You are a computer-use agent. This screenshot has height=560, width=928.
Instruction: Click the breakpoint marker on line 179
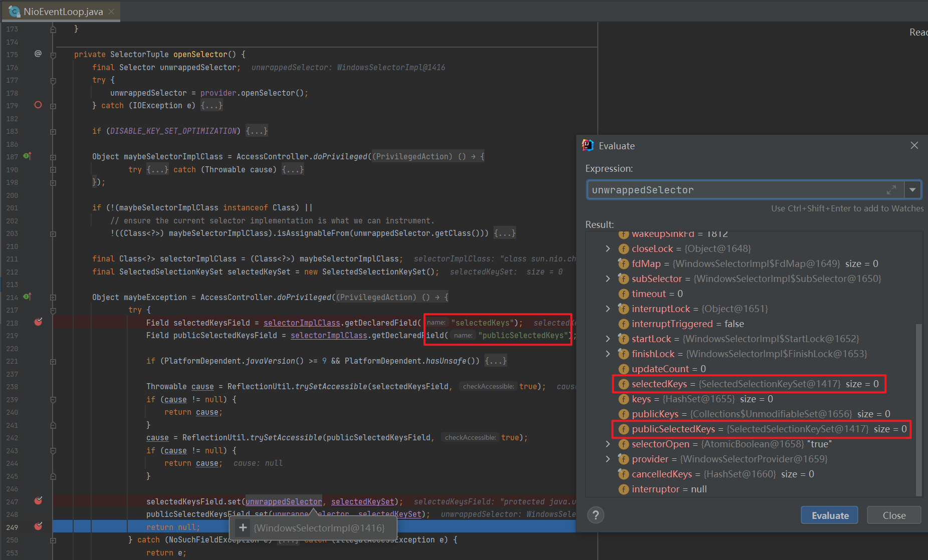click(38, 105)
